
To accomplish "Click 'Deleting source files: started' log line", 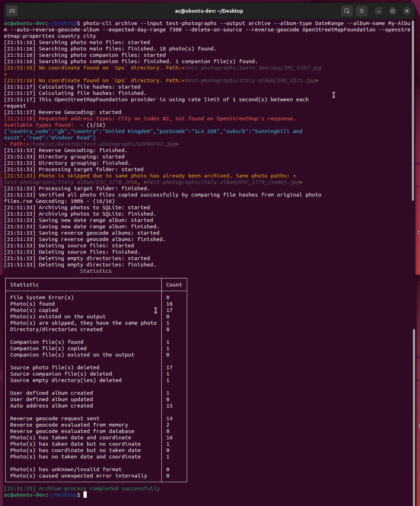I will pyautogui.click(x=69, y=246).
